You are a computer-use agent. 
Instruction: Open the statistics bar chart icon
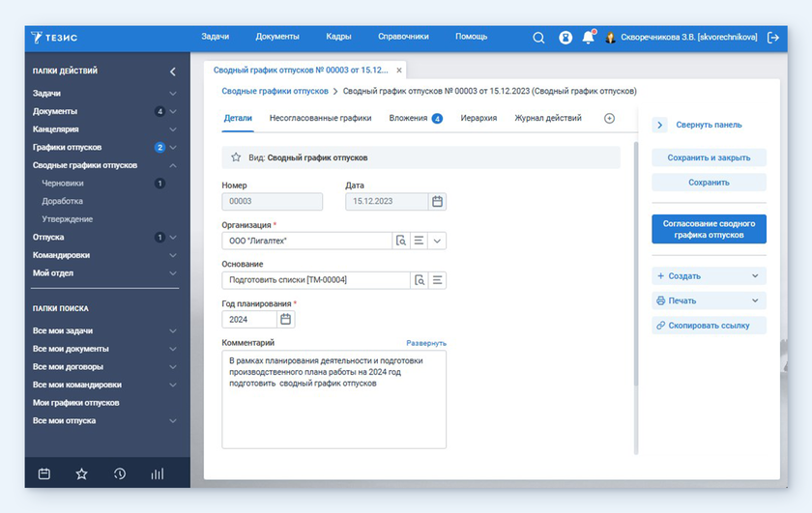[x=158, y=473]
